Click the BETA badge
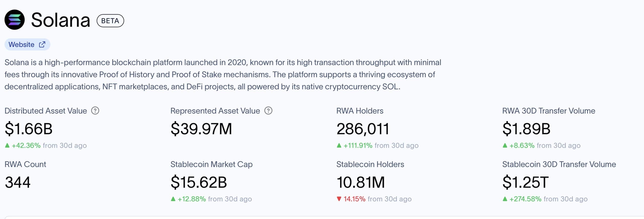Viewport: 644px width, 219px height. [x=110, y=21]
